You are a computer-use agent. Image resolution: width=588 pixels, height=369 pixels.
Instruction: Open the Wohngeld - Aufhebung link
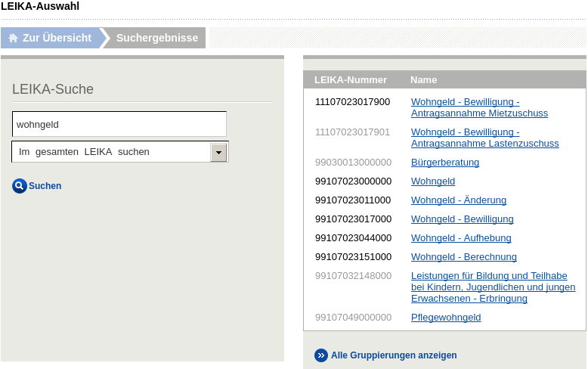(461, 237)
